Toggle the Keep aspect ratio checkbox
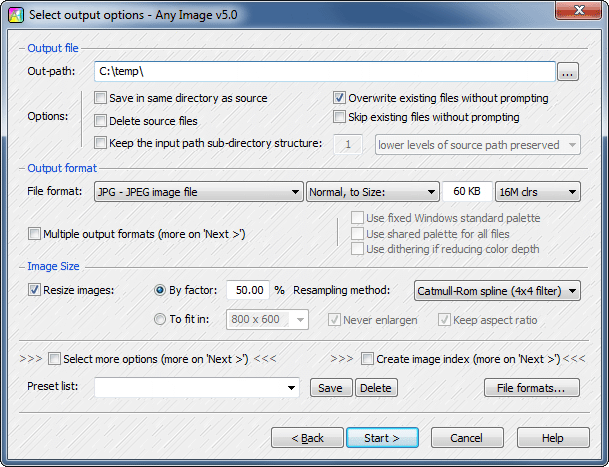The image size is (609, 467). [444, 320]
